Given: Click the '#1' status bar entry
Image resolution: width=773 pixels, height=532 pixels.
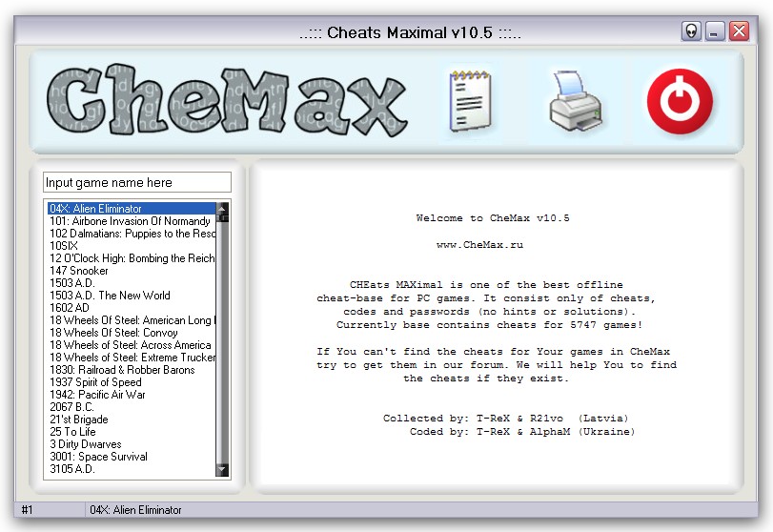Looking at the screenshot, I should coord(27,510).
